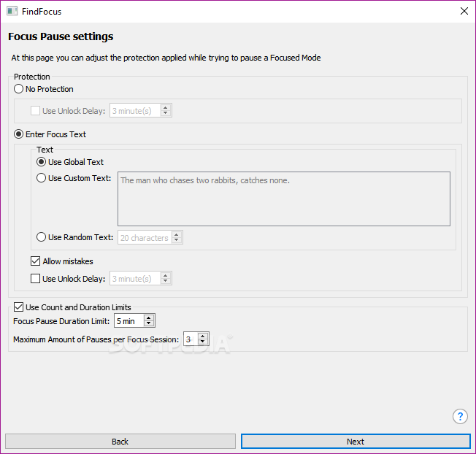Screen dimensions: 476x454
Task: Increase unlock delay minutes under No Protection
Action: point(166,108)
